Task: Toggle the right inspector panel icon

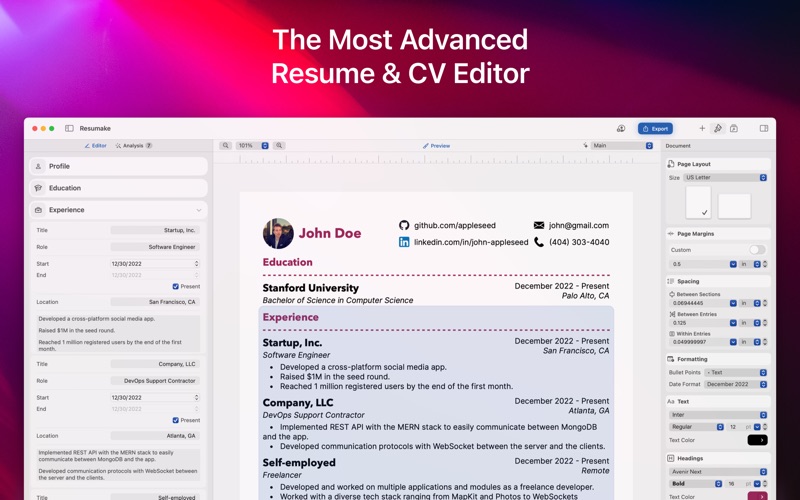Action: pyautogui.click(x=764, y=129)
